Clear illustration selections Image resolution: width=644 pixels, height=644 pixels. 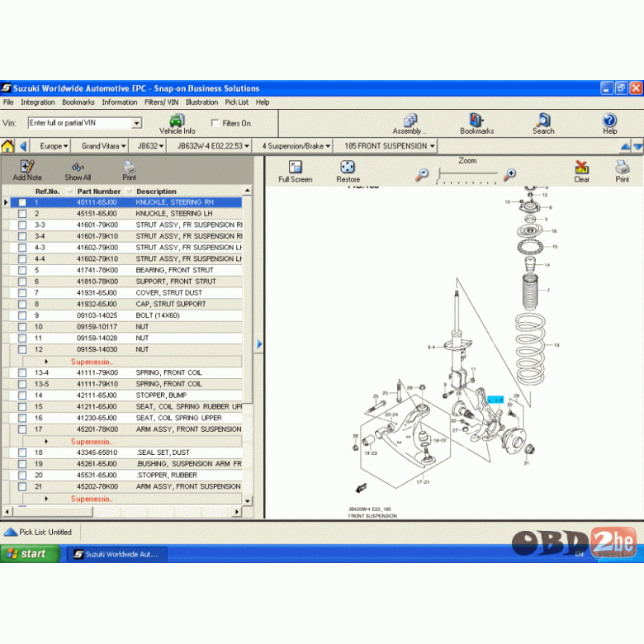581,172
